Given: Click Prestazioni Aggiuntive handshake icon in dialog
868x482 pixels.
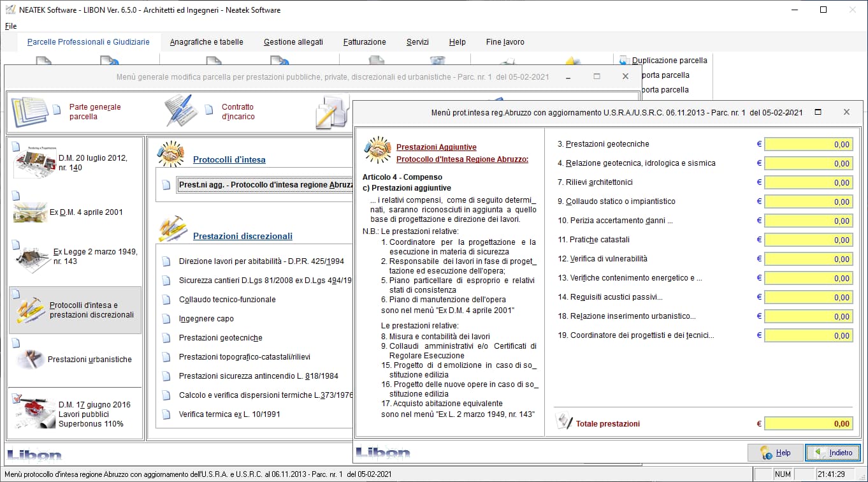Looking at the screenshot, I should pyautogui.click(x=377, y=150).
